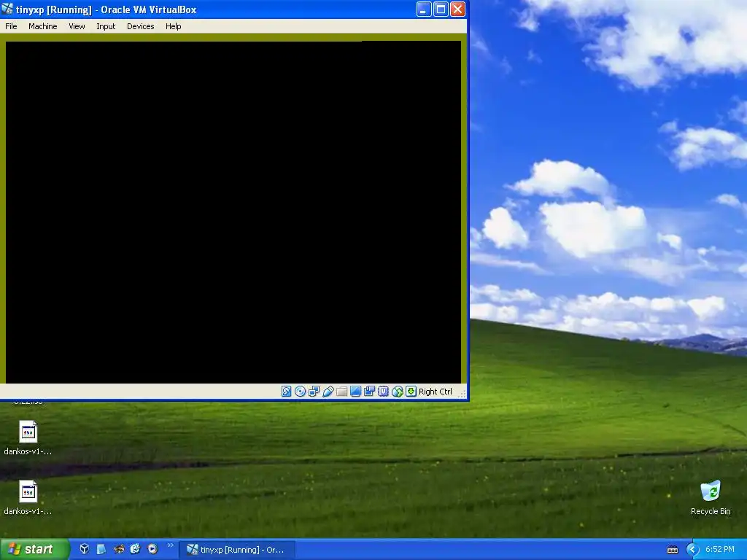Click the CPU virtualization features status icon
Screen dimensions: 747x560
click(x=383, y=392)
